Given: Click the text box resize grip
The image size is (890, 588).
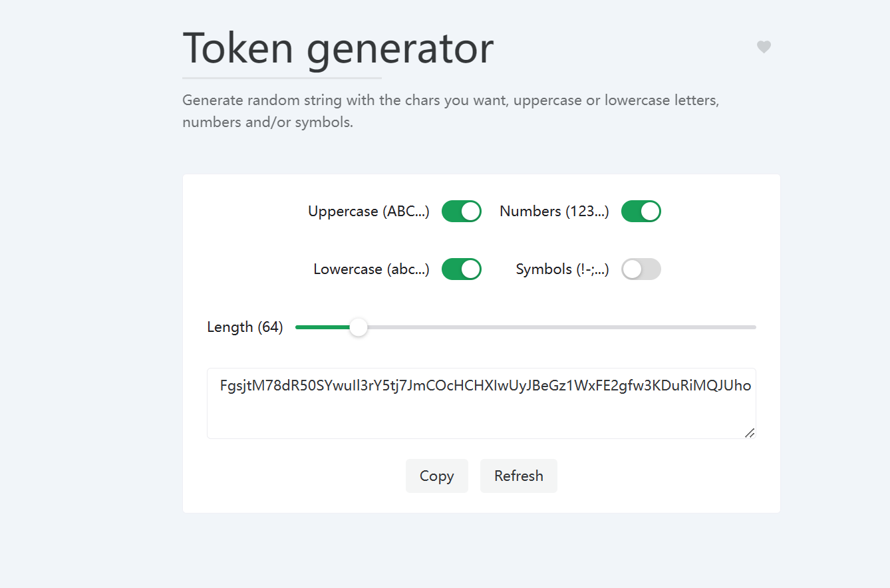Looking at the screenshot, I should (x=750, y=433).
